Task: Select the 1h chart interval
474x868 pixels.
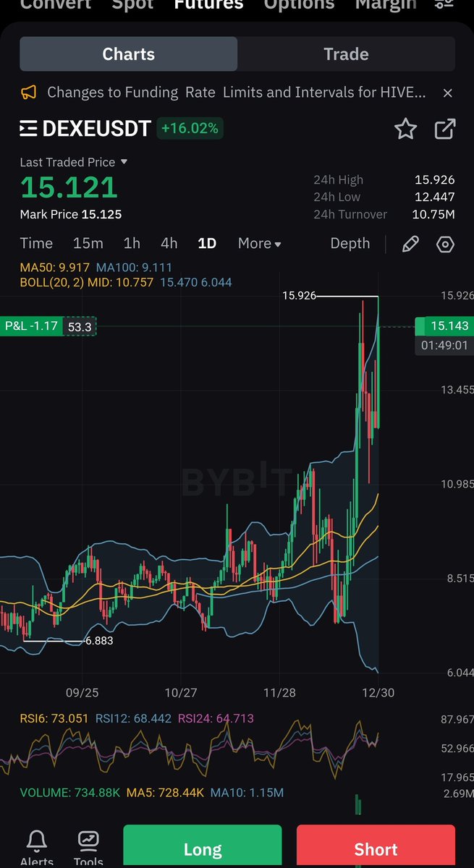Action: pos(132,244)
